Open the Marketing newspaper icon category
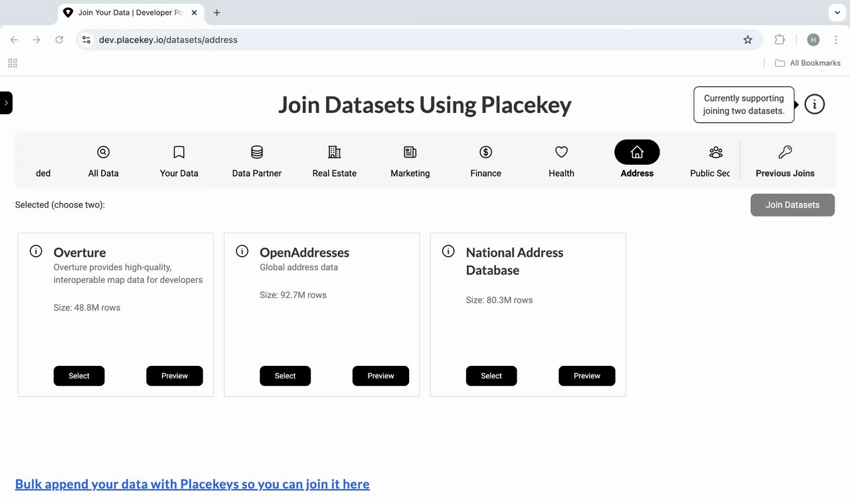 click(410, 152)
